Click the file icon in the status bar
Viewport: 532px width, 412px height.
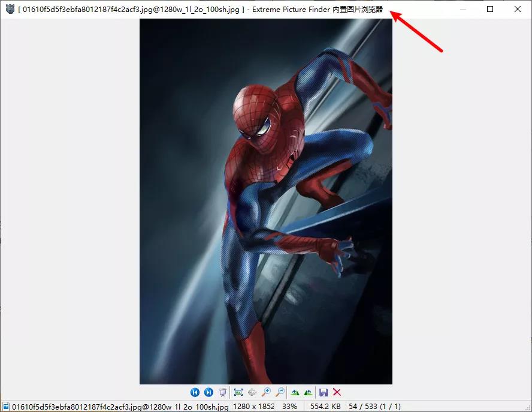tap(6, 406)
